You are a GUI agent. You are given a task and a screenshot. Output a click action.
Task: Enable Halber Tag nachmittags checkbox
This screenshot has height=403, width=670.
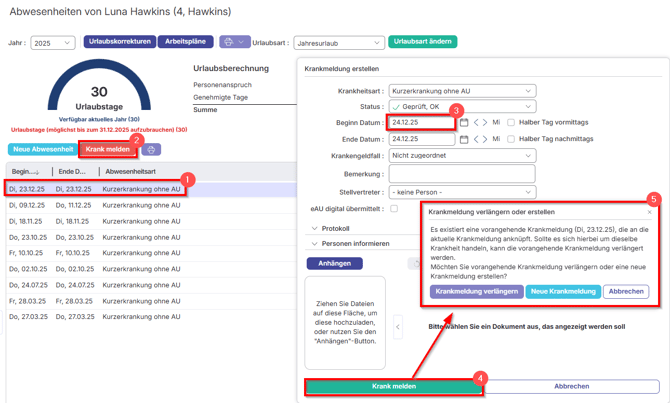pos(511,139)
